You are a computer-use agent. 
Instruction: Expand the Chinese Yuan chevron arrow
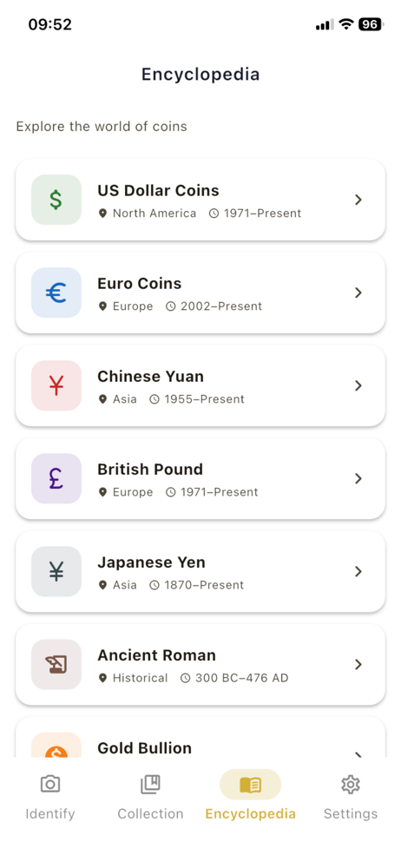tap(358, 386)
